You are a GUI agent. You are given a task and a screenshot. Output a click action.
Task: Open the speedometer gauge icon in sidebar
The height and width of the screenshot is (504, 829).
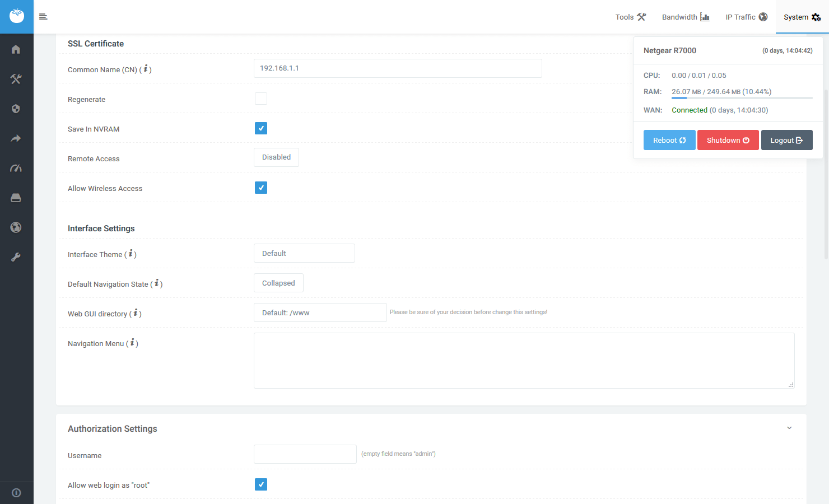coord(16,168)
